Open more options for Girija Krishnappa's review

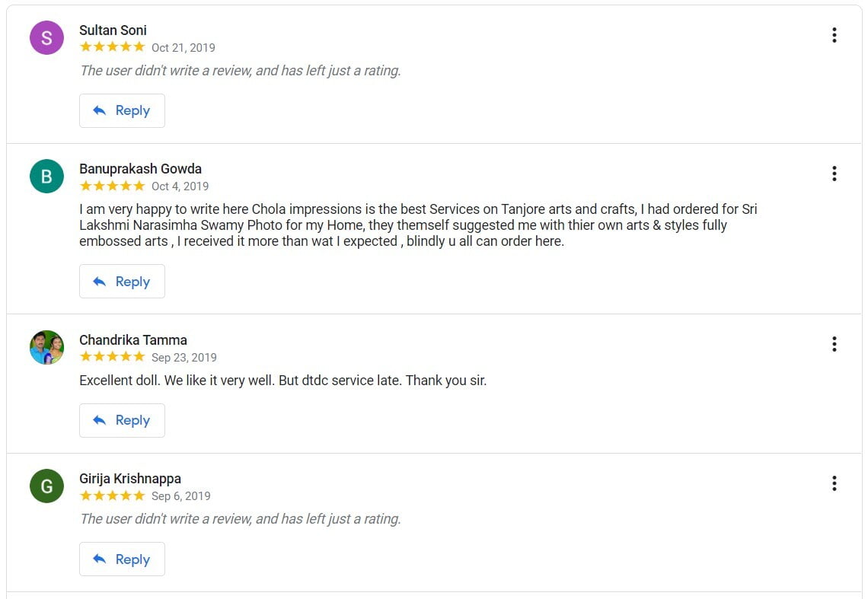click(x=834, y=483)
